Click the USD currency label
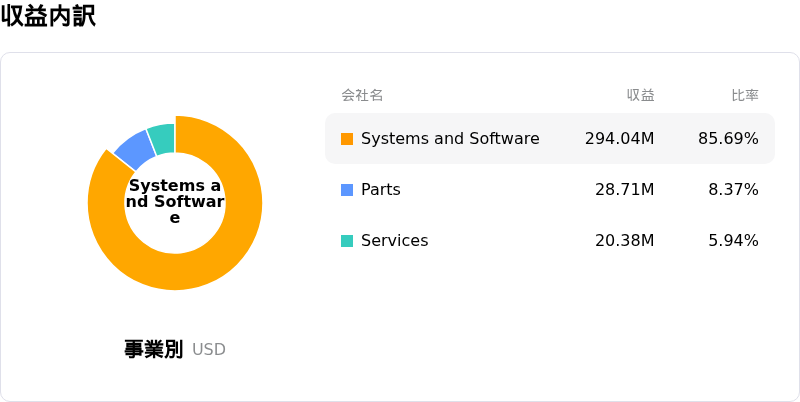 209,350
